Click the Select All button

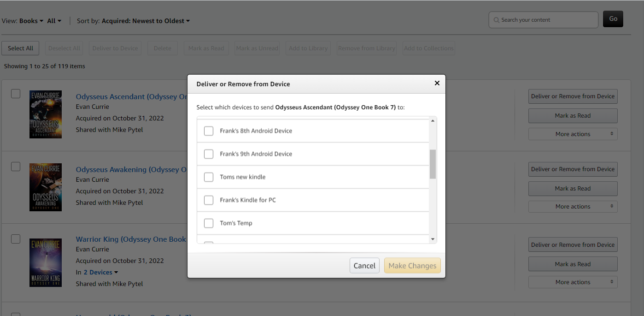pyautogui.click(x=20, y=48)
